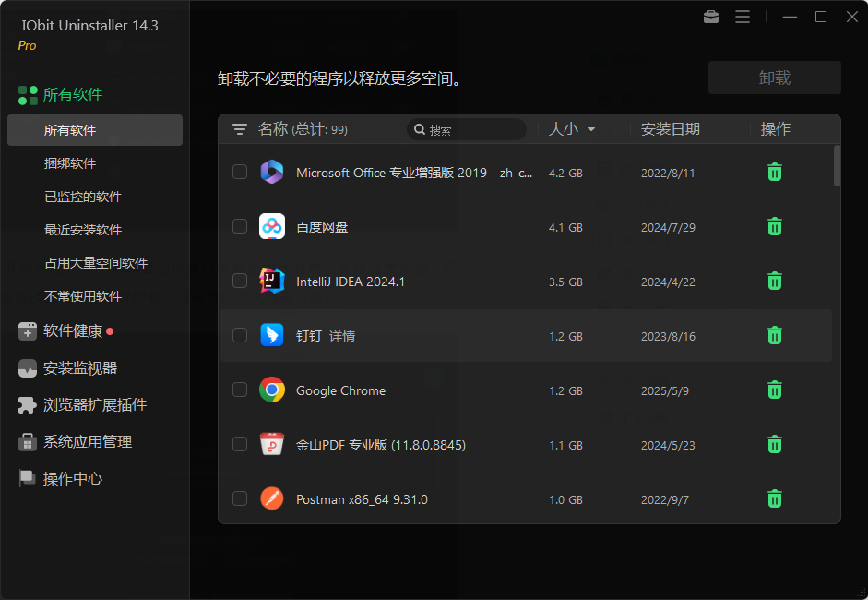Go to 软件健康 section

pos(73,330)
